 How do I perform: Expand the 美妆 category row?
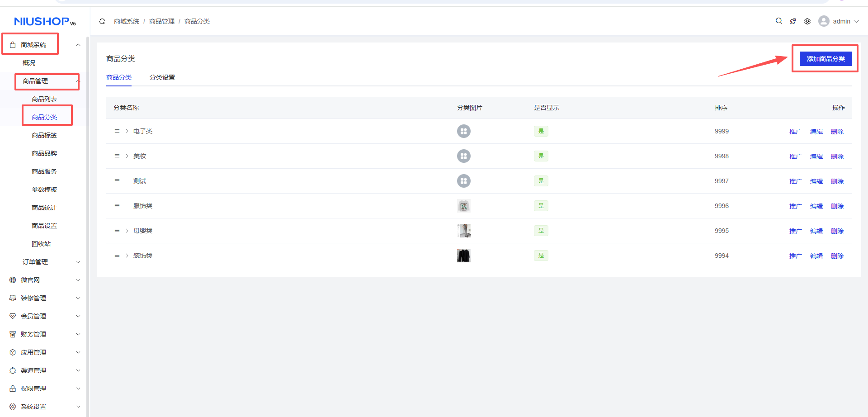127,156
